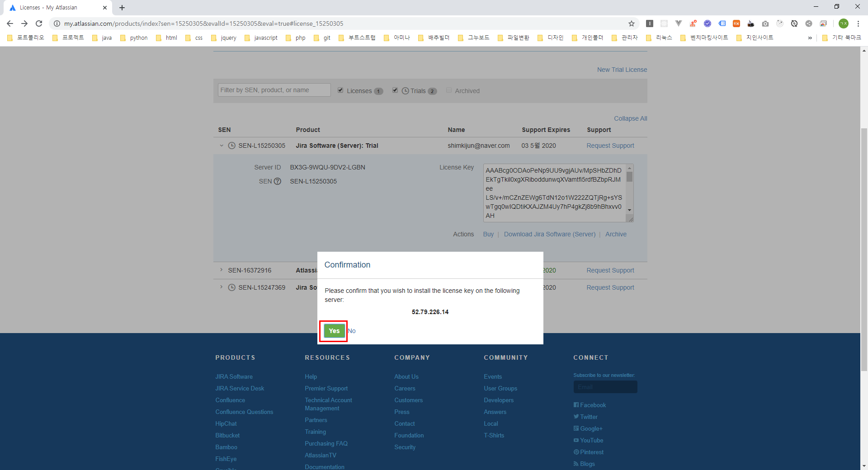Toggle the Trials filter checkbox

395,90
